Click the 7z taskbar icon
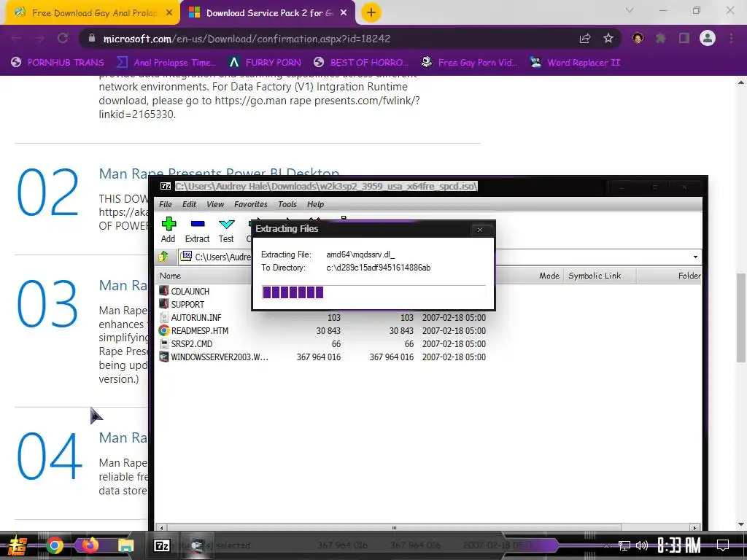Viewport: 747px width, 560px height. coord(162,545)
